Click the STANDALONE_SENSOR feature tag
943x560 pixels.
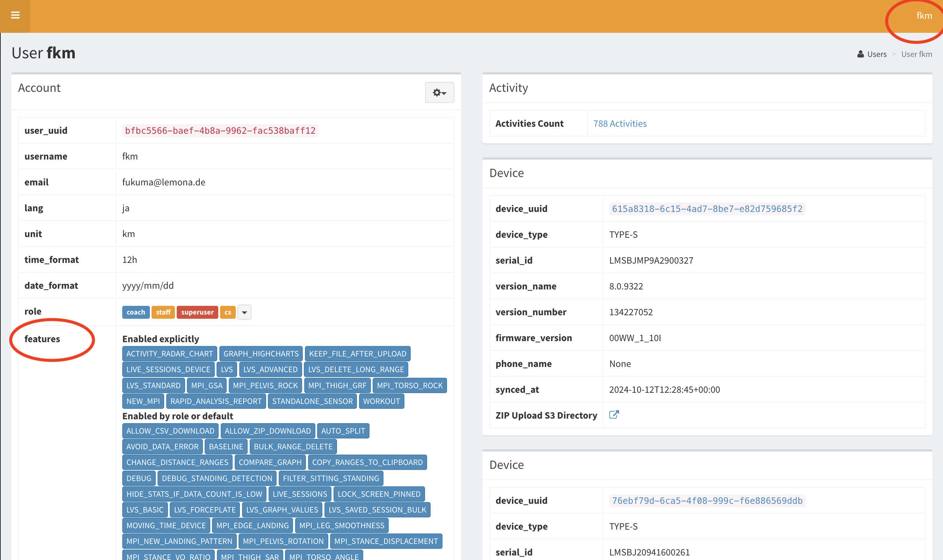pyautogui.click(x=312, y=401)
